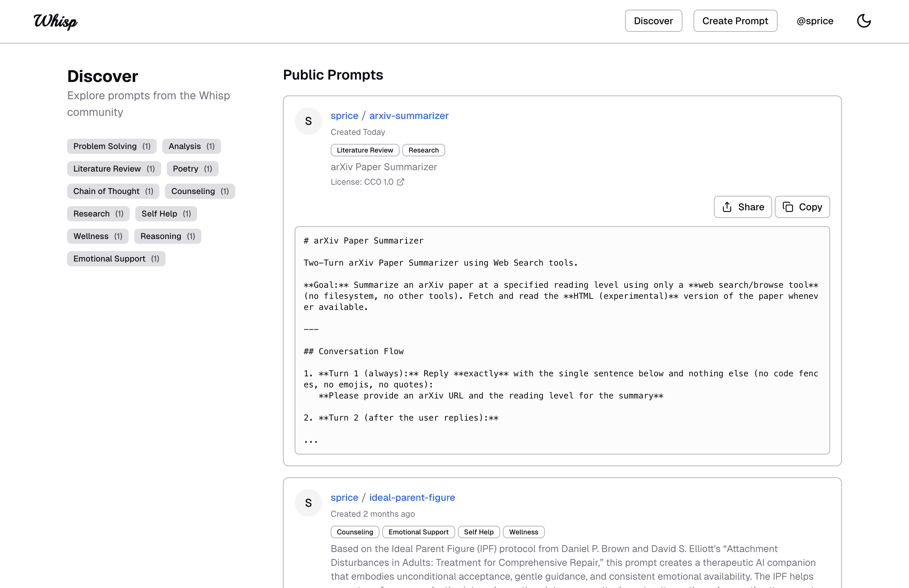Filter by the Poetry tag

(x=192, y=169)
